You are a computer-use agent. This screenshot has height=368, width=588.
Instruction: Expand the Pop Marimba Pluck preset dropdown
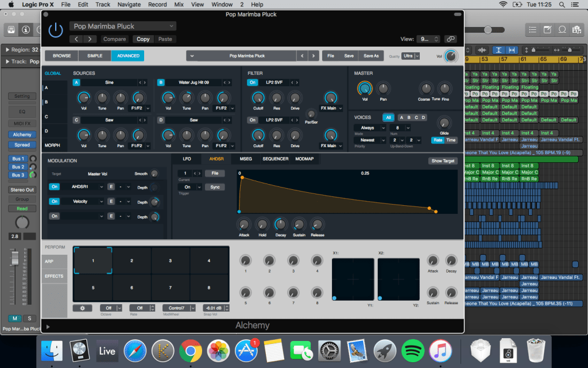point(123,26)
